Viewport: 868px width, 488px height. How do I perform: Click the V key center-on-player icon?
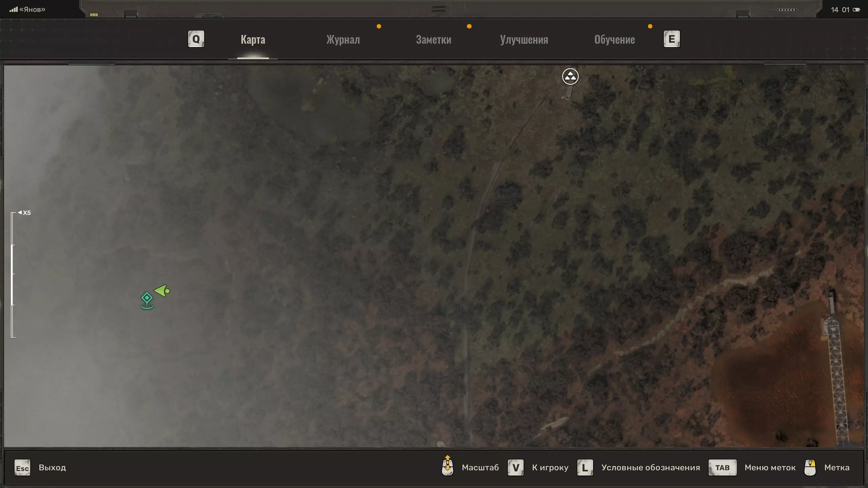click(x=515, y=468)
